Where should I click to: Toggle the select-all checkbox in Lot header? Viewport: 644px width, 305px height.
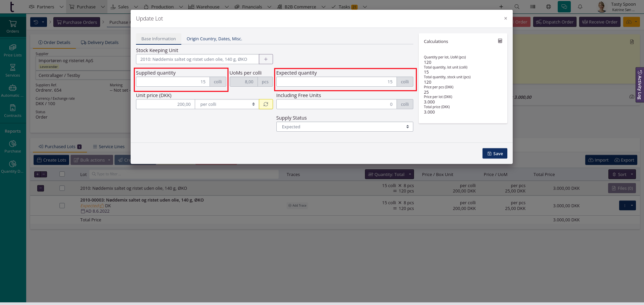coord(62,174)
